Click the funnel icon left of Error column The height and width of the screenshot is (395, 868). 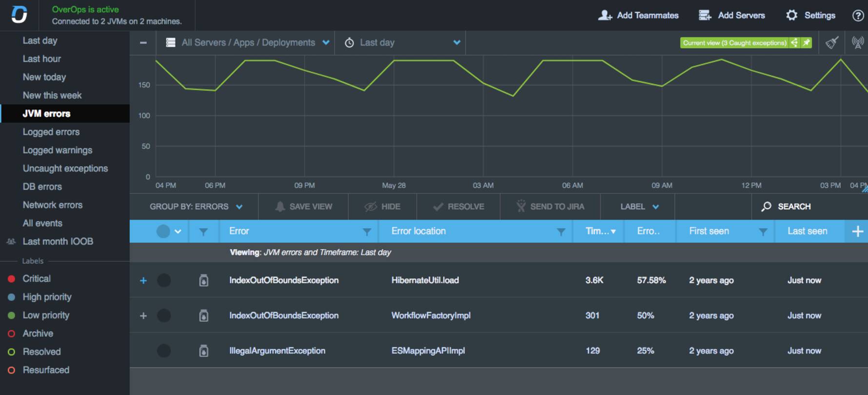click(x=203, y=232)
